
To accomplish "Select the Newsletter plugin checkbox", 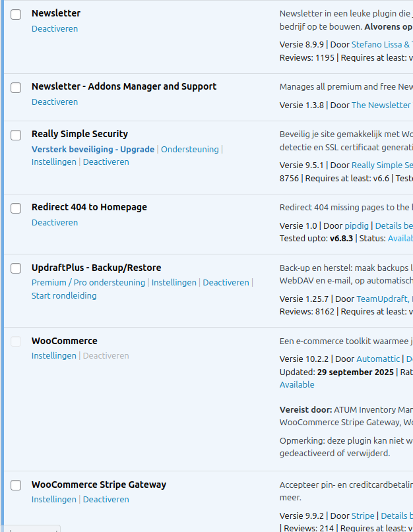I will point(16,15).
